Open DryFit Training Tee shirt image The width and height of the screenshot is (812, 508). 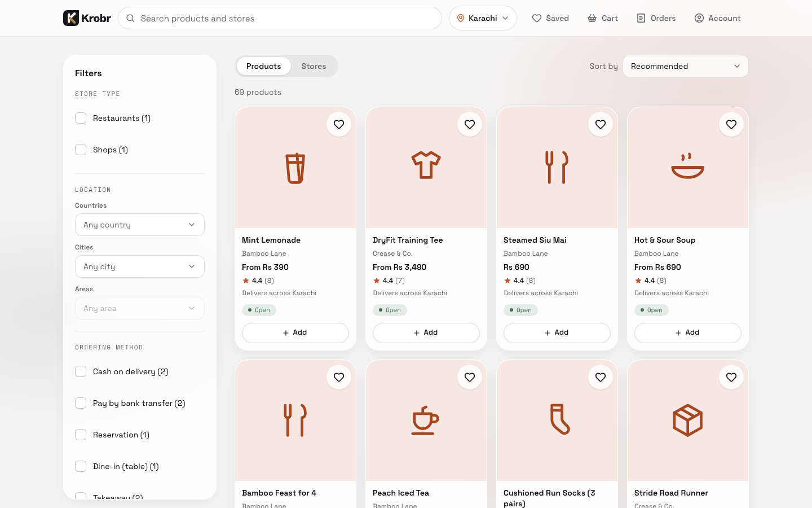point(426,168)
